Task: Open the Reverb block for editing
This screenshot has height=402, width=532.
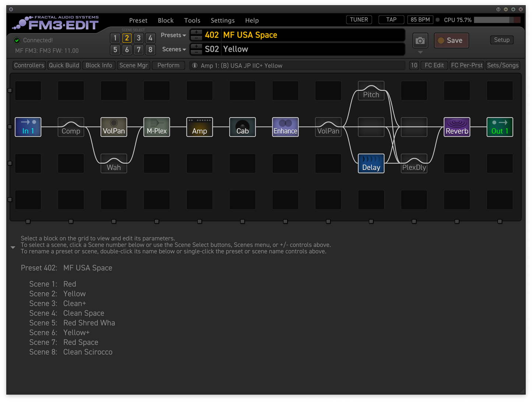Action: (457, 127)
